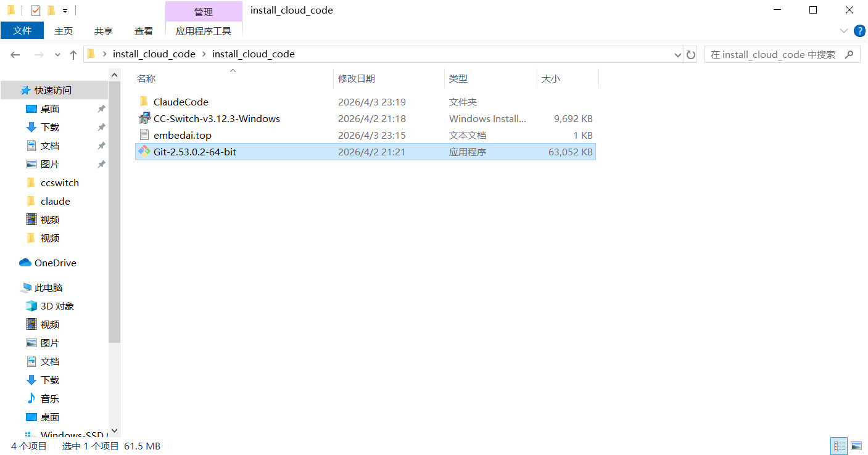Click pinned 下载 download arrow icon
This screenshot has height=455, width=868.
[x=31, y=127]
